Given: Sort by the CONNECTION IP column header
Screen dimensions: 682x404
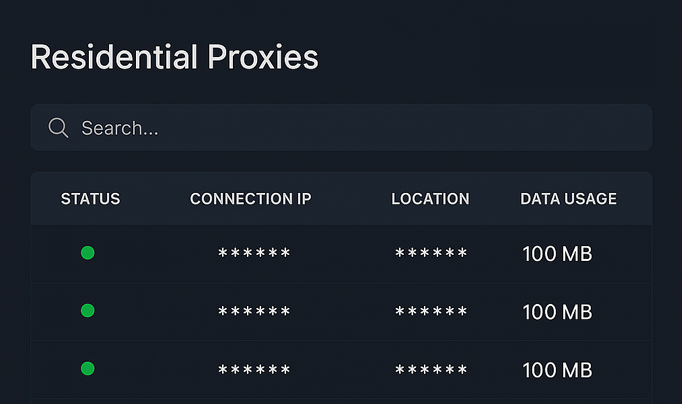Looking at the screenshot, I should point(251,199).
